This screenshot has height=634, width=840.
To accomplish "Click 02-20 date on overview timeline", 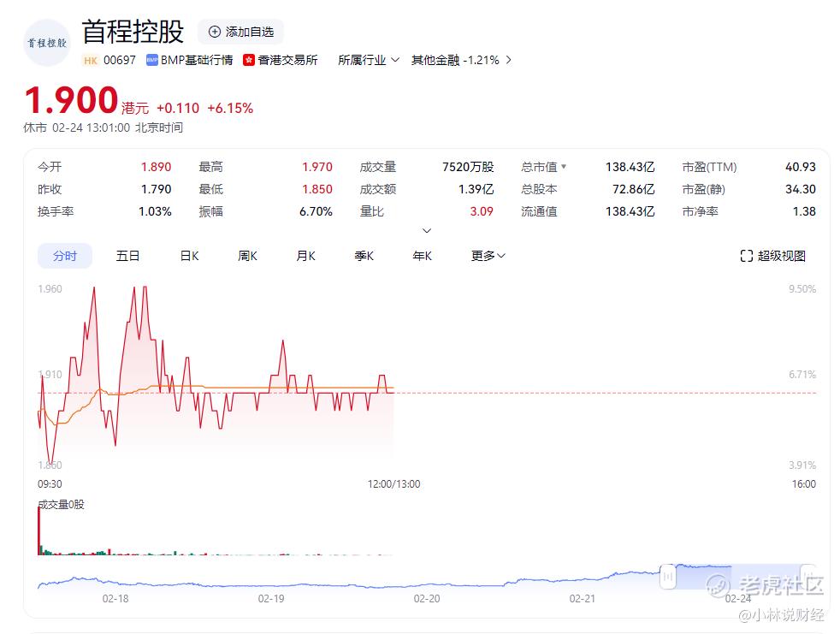I will 427,599.
